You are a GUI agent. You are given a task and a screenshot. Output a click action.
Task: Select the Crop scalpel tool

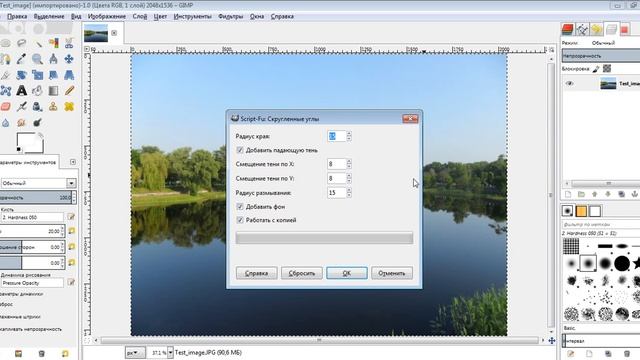click(6, 75)
